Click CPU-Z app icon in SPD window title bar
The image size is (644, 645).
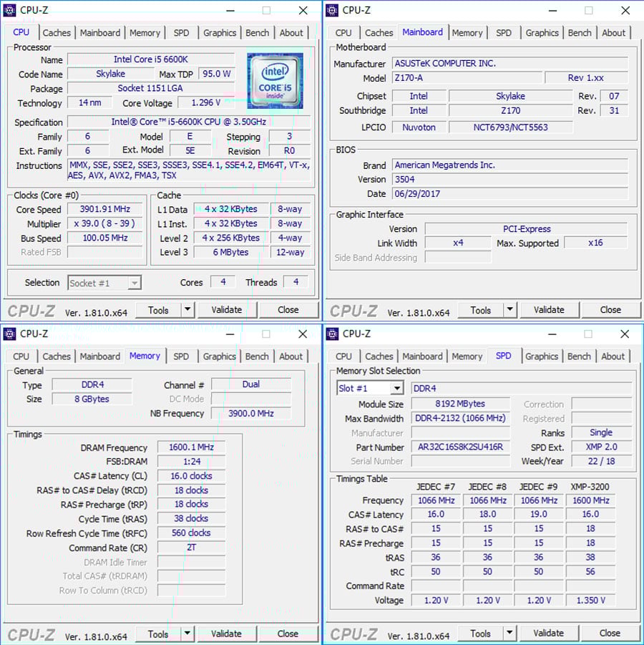coord(332,334)
